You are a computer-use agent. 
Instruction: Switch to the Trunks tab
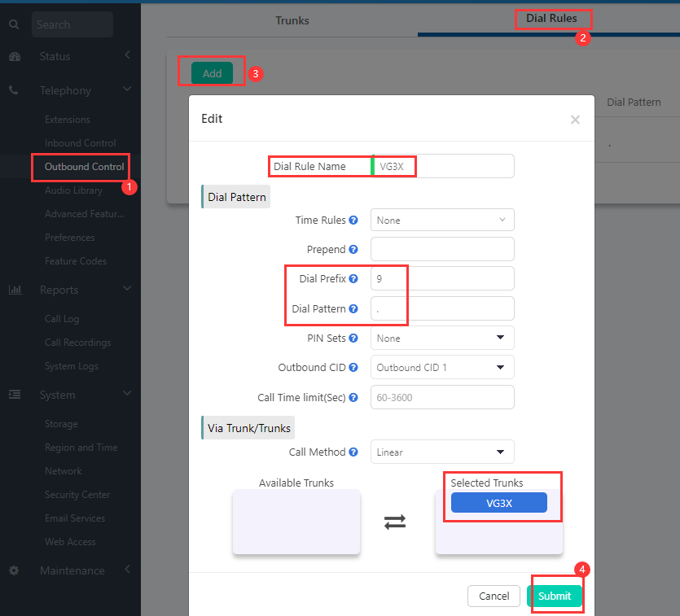tap(292, 21)
